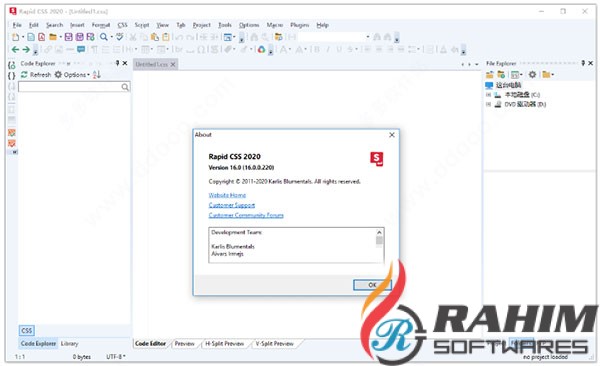Screen dimensions: 600x366
Task: Toggle the Code Explorer panel pin
Action: (x=117, y=63)
